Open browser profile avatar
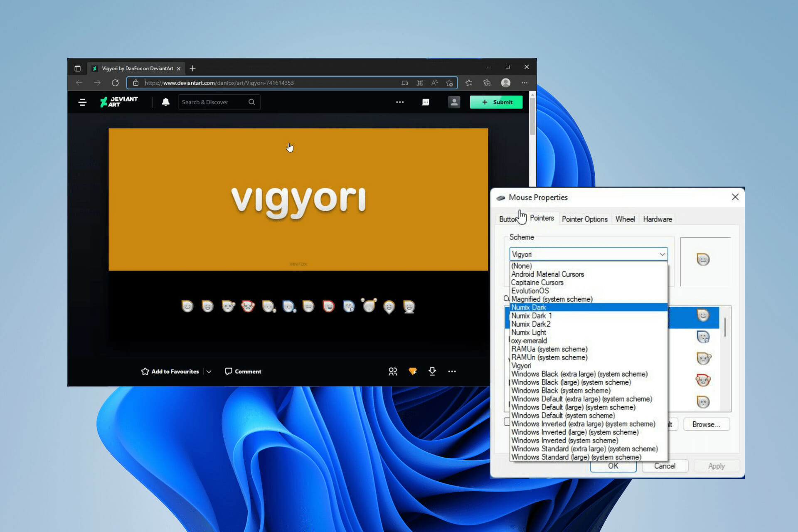This screenshot has height=532, width=798. click(506, 83)
